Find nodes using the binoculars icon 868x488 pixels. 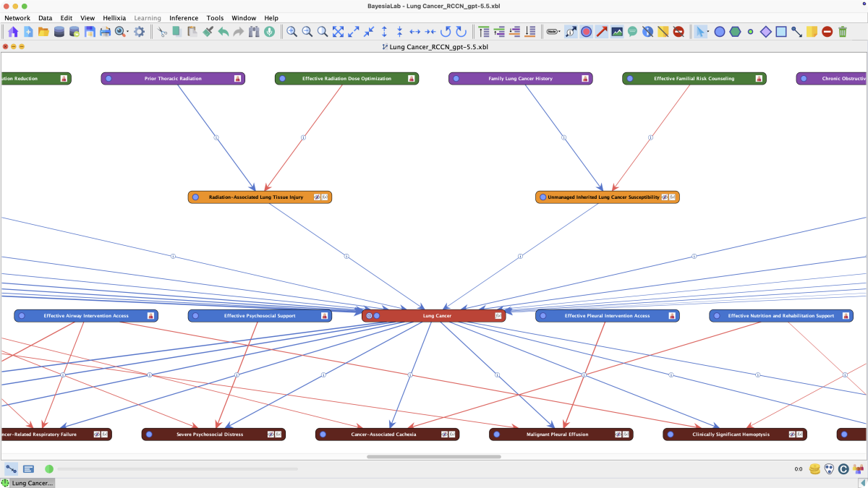click(254, 32)
